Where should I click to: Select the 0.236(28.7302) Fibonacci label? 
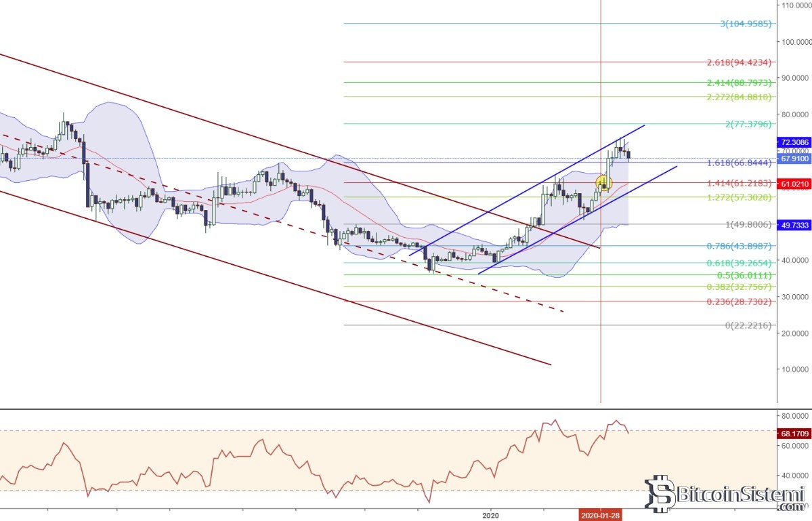(x=740, y=300)
